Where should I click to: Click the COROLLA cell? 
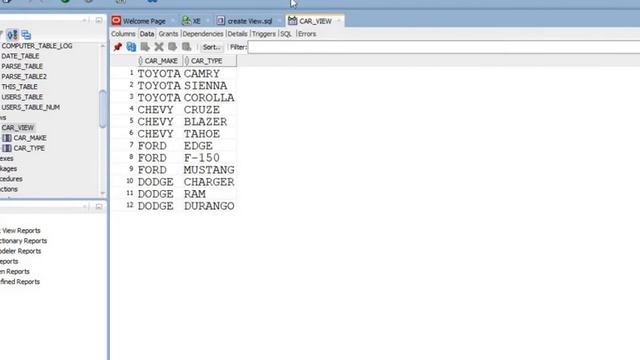(x=209, y=98)
